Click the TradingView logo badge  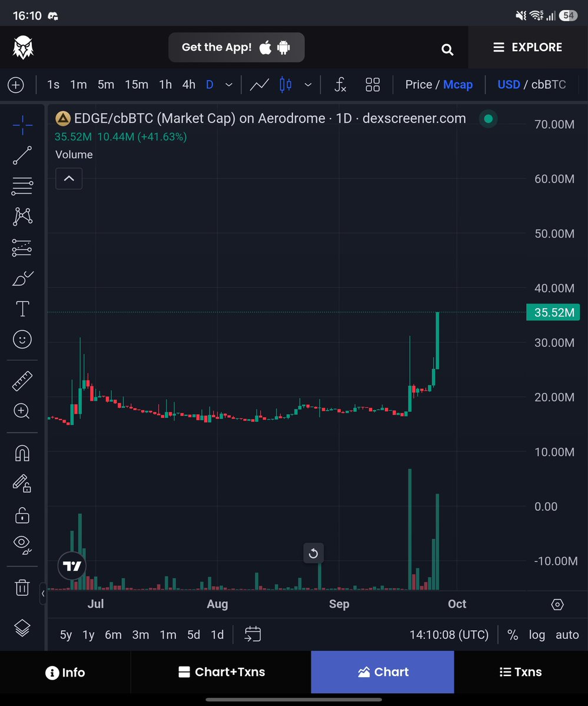tap(72, 567)
